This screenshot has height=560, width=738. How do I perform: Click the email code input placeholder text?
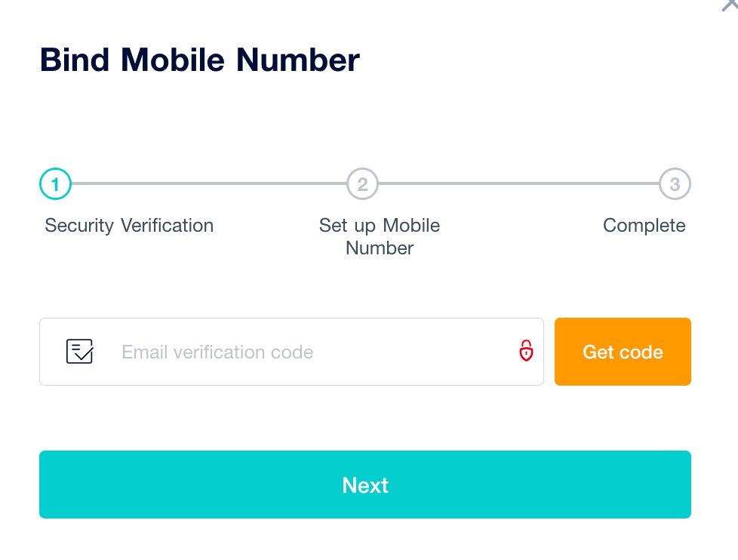coord(217,352)
